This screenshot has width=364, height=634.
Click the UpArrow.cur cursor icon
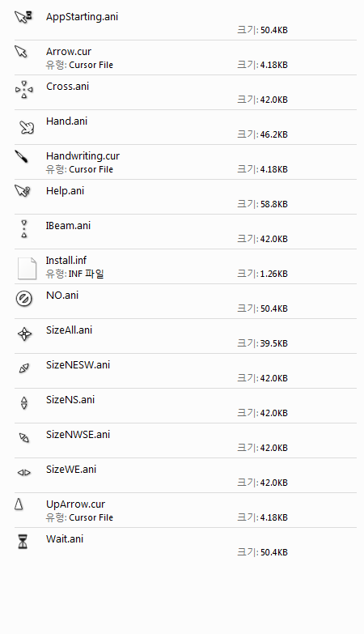click(x=19, y=504)
